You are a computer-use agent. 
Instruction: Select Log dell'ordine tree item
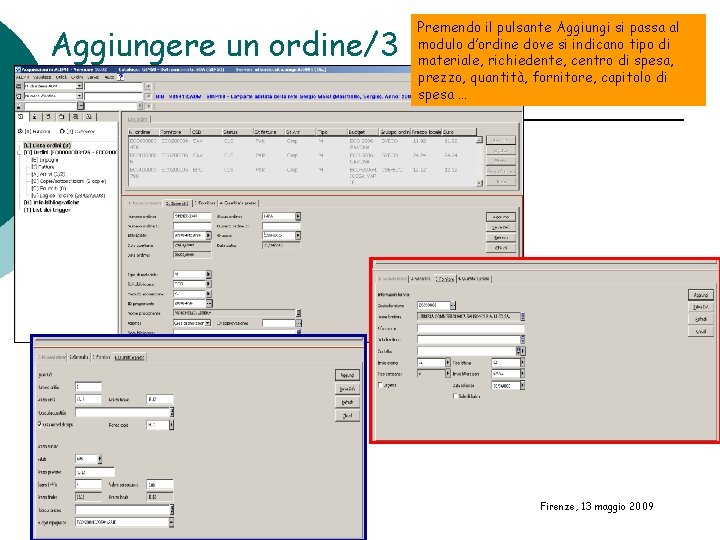[x=68, y=196]
